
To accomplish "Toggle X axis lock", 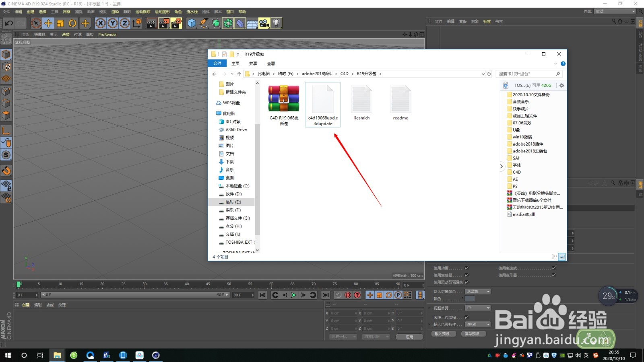I will 101,23.
